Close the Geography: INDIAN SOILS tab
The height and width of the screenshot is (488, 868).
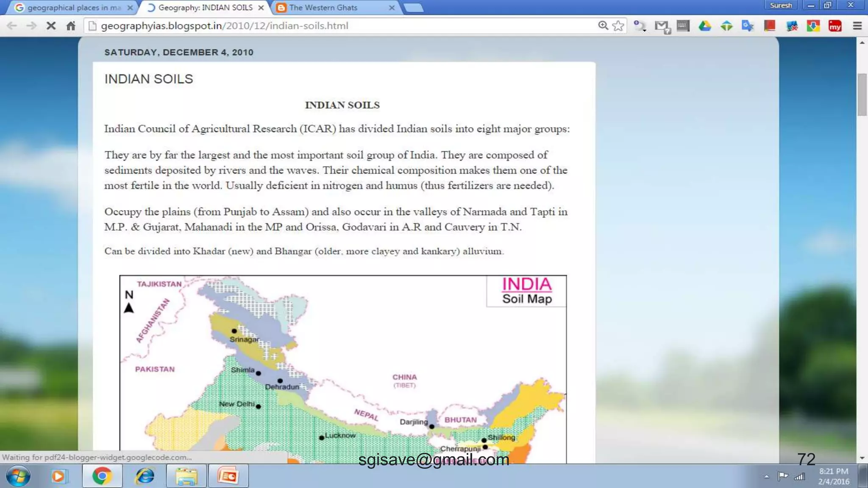tap(261, 8)
